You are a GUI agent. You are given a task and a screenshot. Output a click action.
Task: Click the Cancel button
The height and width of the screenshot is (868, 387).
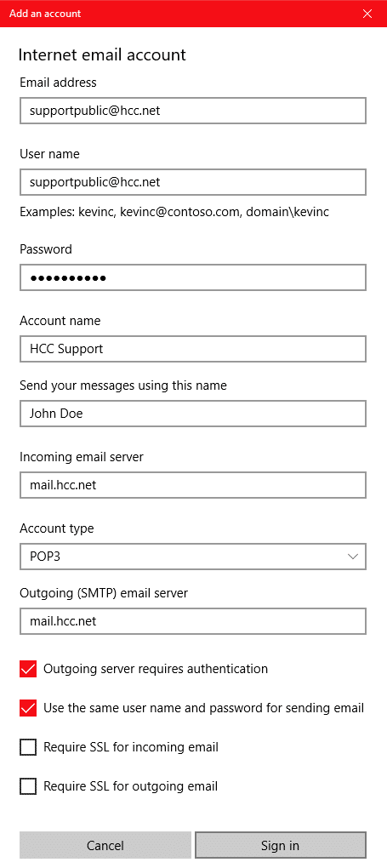point(105,845)
